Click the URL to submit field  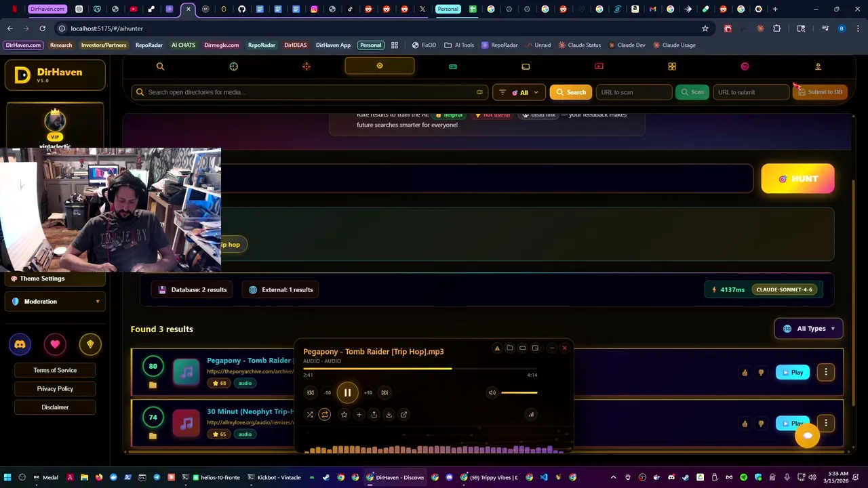751,92
